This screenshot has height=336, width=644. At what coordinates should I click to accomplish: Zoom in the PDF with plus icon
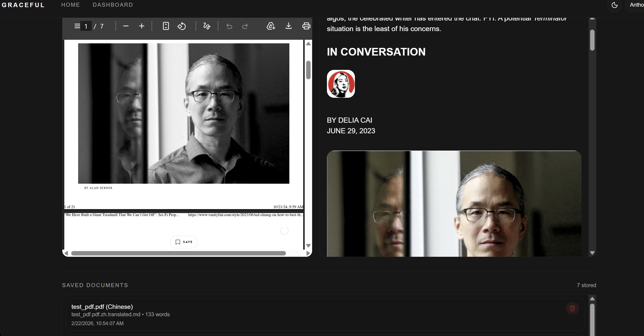click(x=141, y=26)
